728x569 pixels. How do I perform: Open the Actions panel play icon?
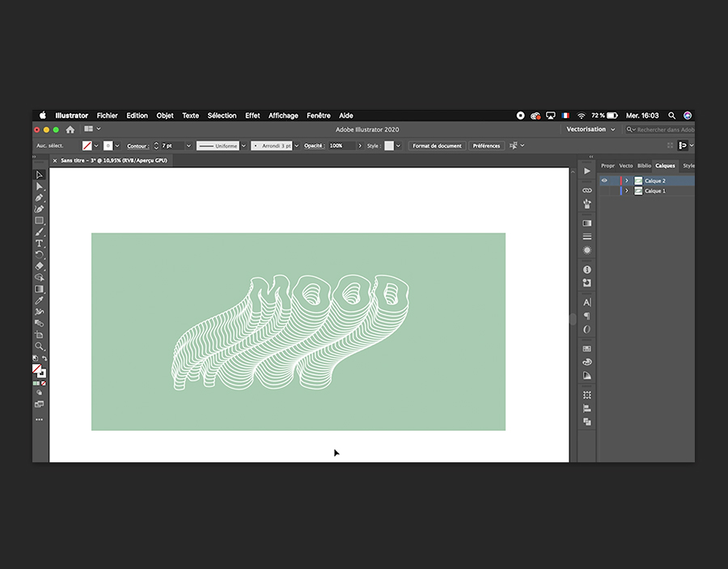(587, 171)
